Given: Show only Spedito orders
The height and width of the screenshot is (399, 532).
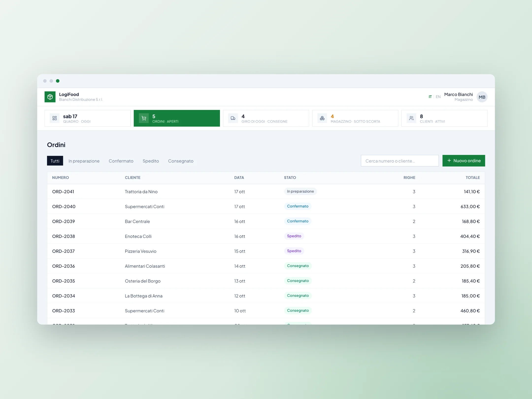Looking at the screenshot, I should click(x=151, y=161).
